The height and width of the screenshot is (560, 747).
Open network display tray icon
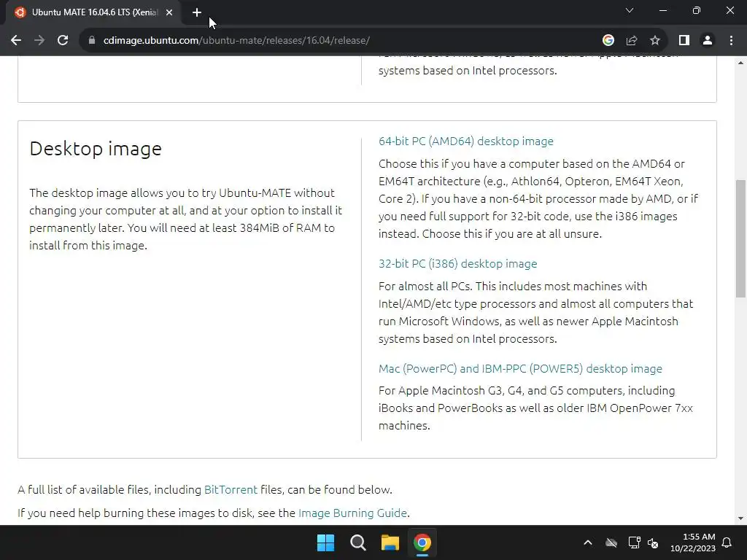634,542
